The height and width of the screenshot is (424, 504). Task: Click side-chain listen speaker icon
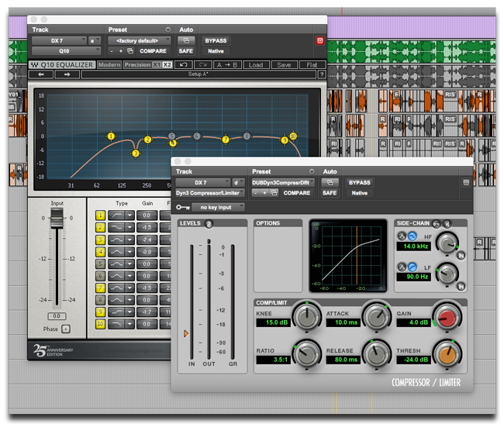(x=447, y=223)
